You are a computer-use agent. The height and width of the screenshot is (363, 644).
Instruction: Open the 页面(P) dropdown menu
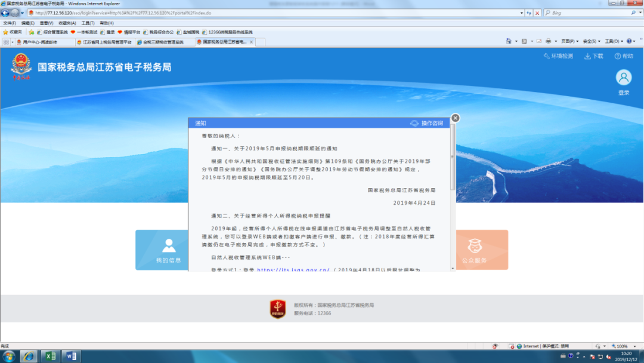pos(569,41)
